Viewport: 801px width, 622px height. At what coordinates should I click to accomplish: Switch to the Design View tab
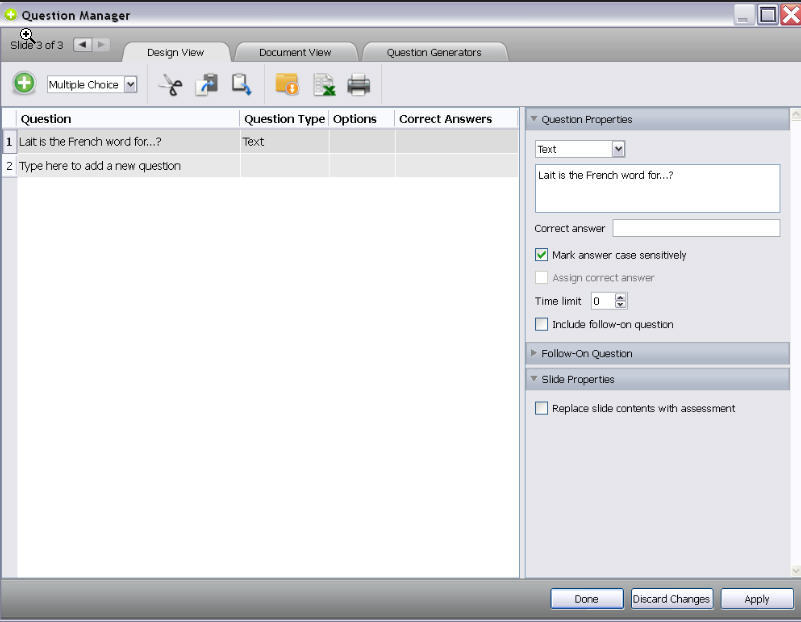point(175,52)
